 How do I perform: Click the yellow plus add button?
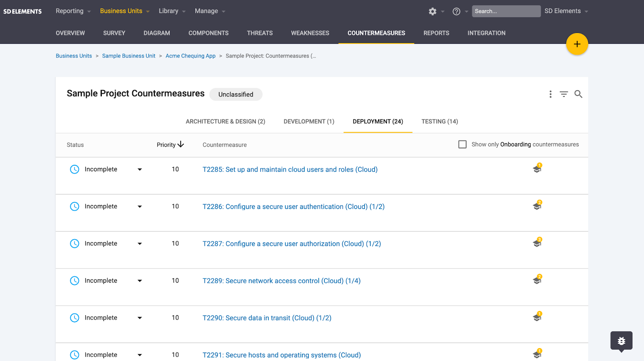coord(577,44)
